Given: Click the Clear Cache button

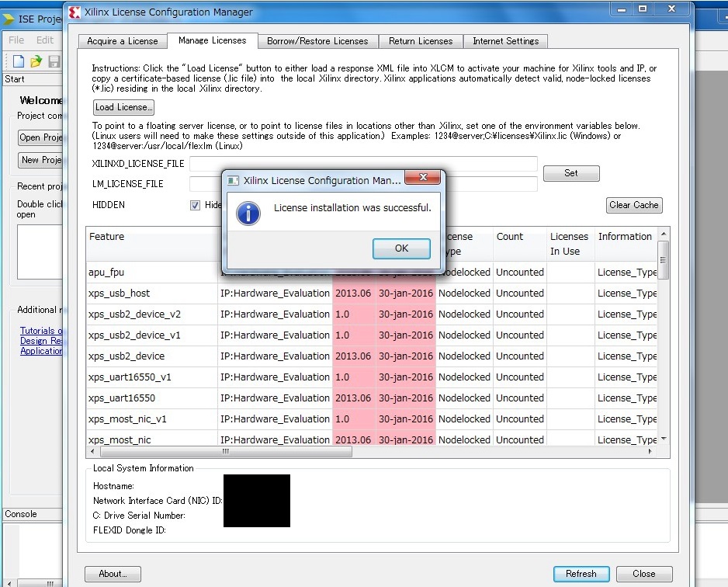Looking at the screenshot, I should (634, 205).
